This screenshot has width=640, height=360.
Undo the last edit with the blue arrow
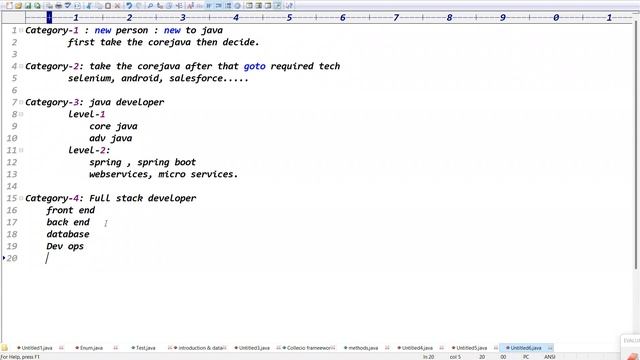coord(129,6)
